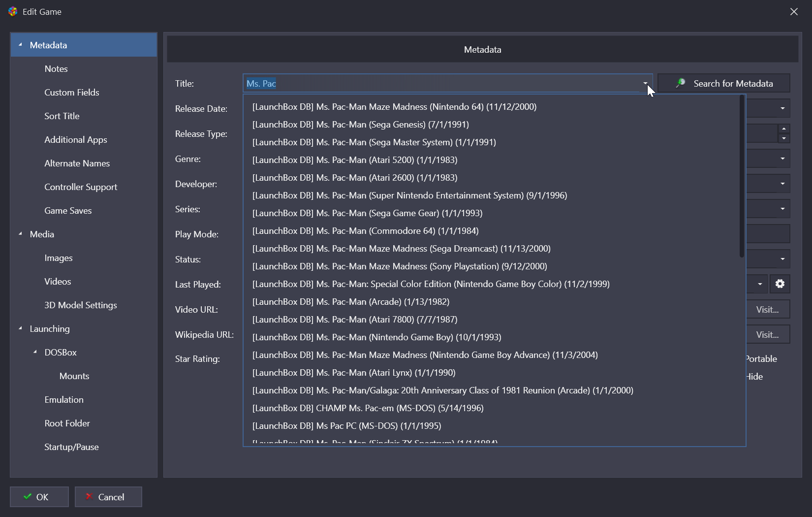Pick Ms Pac PC (MS-DOS) suggestion

click(x=346, y=426)
